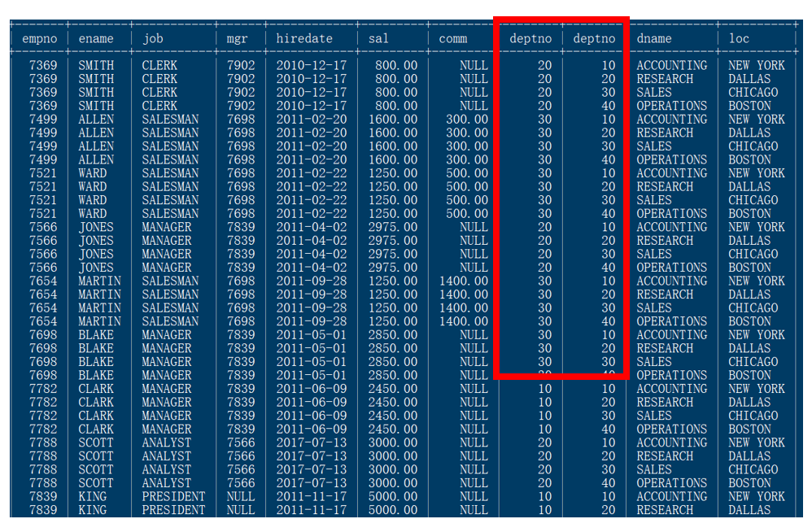Click OPERATIONS in BLAKE's row

click(672, 375)
